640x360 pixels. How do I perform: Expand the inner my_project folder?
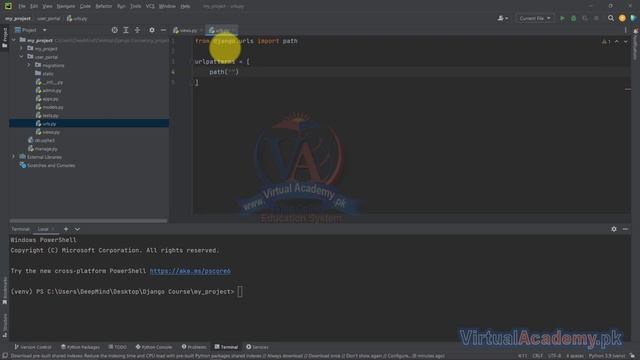21,49
